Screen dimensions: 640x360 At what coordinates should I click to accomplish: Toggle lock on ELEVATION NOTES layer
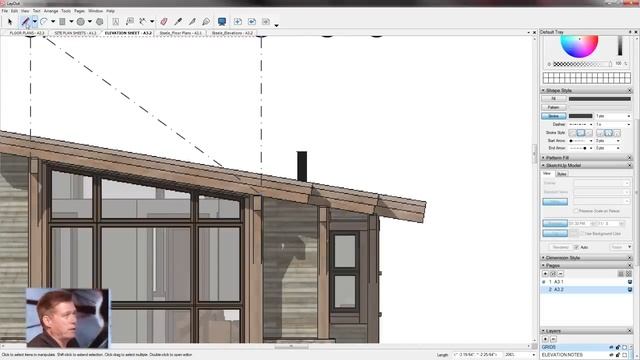click(x=618, y=355)
